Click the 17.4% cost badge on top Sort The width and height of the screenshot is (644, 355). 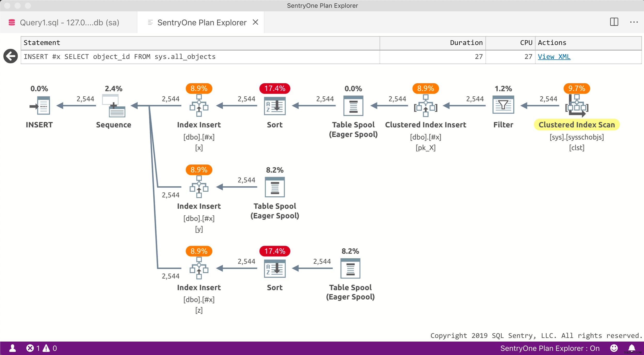coord(275,88)
